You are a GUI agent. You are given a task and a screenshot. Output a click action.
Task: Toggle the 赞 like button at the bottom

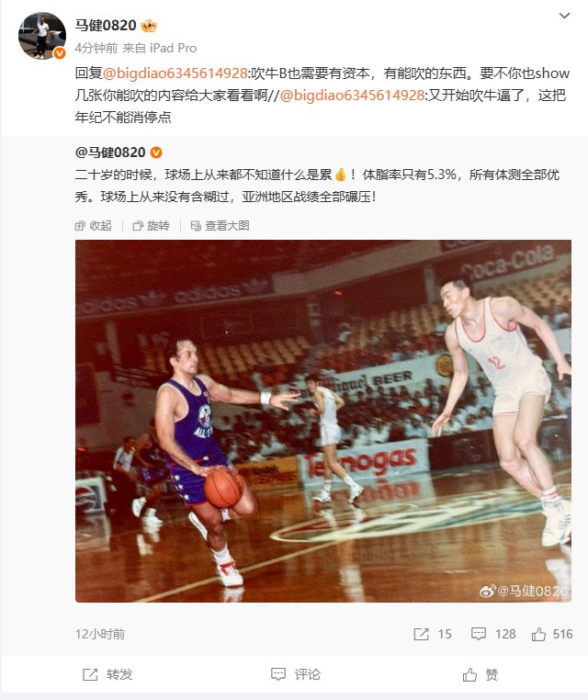point(480,674)
